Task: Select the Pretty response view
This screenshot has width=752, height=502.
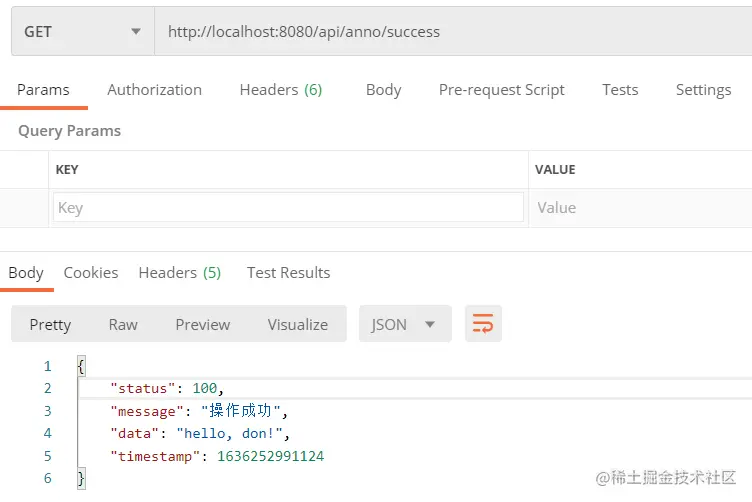Action: [50, 325]
